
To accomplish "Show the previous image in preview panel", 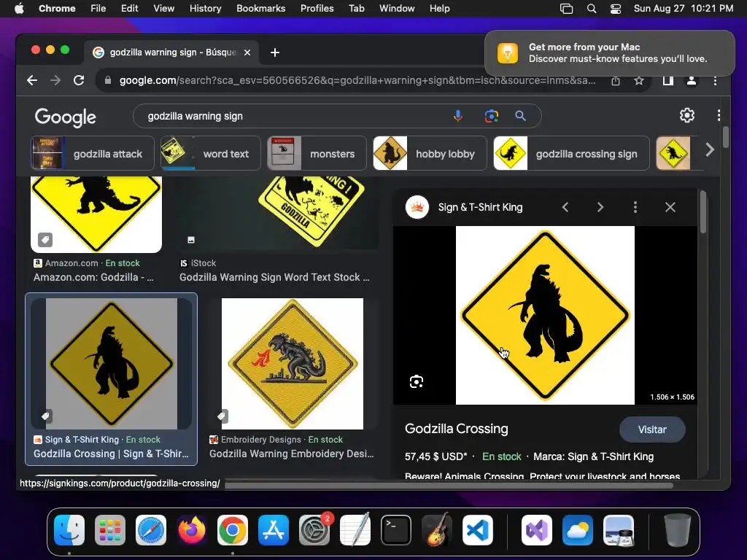I will coord(565,207).
